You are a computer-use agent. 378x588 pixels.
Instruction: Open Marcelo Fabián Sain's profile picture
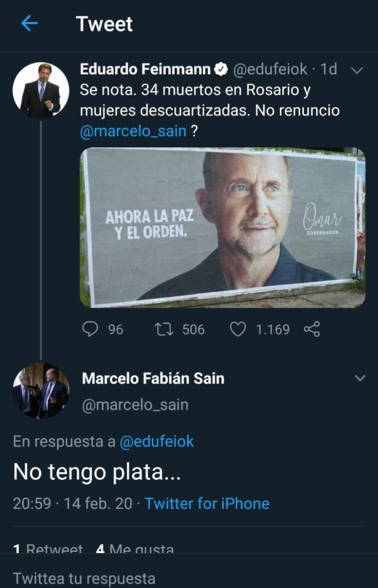[41, 390]
